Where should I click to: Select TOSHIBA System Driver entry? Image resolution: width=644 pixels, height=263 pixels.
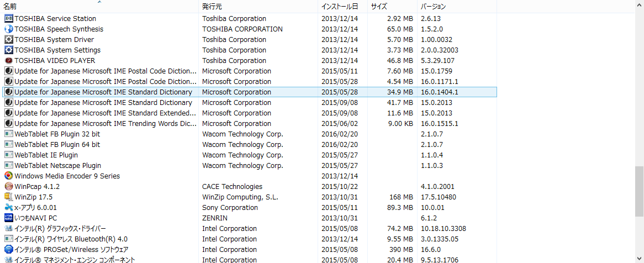(54, 39)
